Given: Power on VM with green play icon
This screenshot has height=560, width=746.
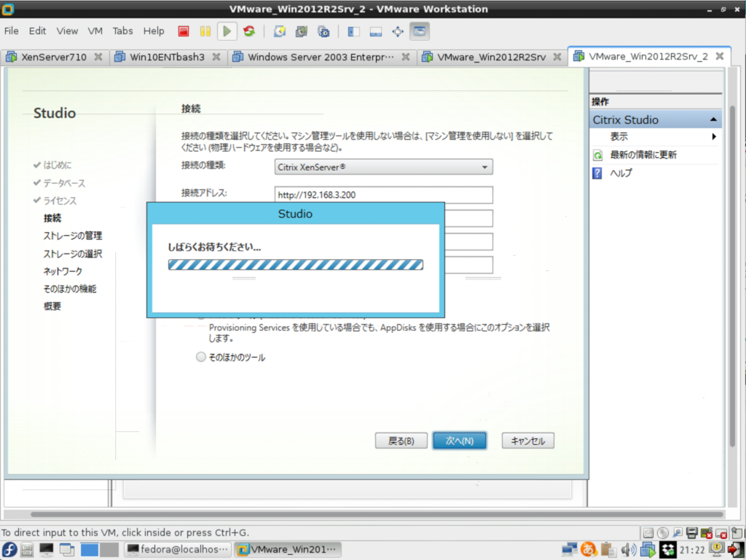Looking at the screenshot, I should pyautogui.click(x=227, y=31).
